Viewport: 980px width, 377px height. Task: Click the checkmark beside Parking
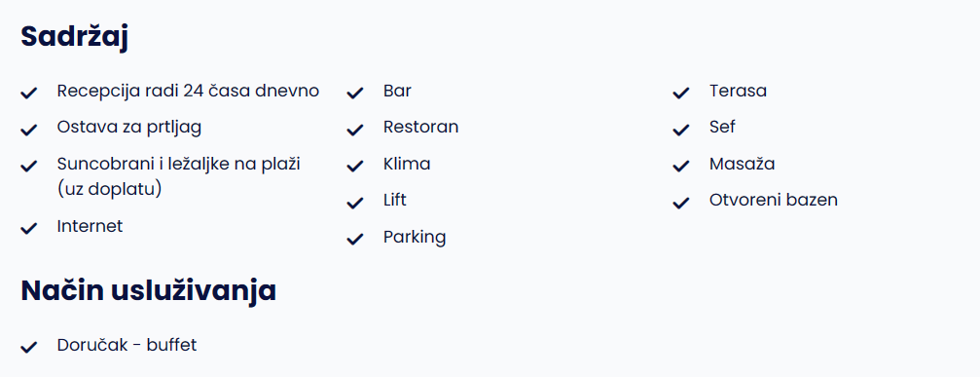coord(355,240)
